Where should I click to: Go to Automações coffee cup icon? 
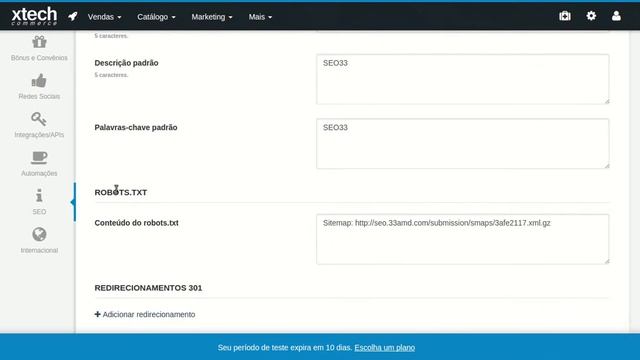[39, 158]
